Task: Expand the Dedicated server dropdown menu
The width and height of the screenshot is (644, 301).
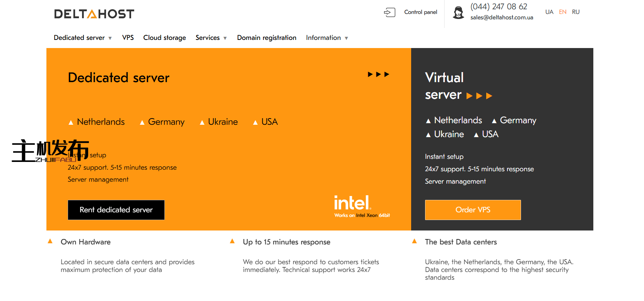Action: pos(82,38)
